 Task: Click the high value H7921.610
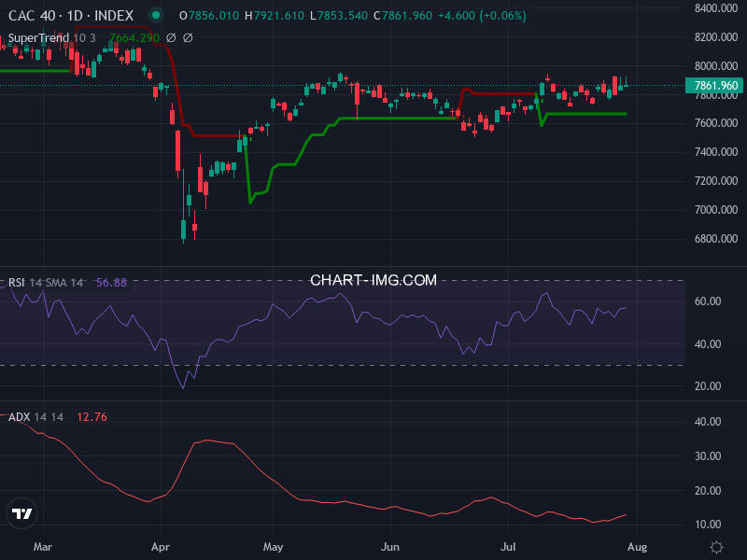tap(275, 16)
